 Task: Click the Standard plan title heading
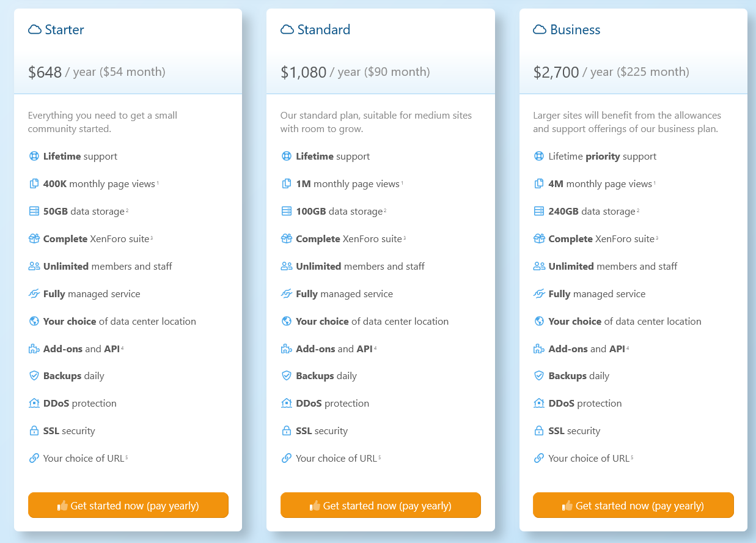(x=324, y=29)
